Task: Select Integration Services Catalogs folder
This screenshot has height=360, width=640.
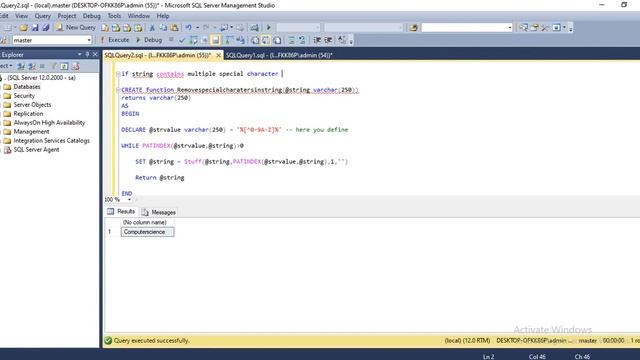Action: pyautogui.click(x=51, y=140)
